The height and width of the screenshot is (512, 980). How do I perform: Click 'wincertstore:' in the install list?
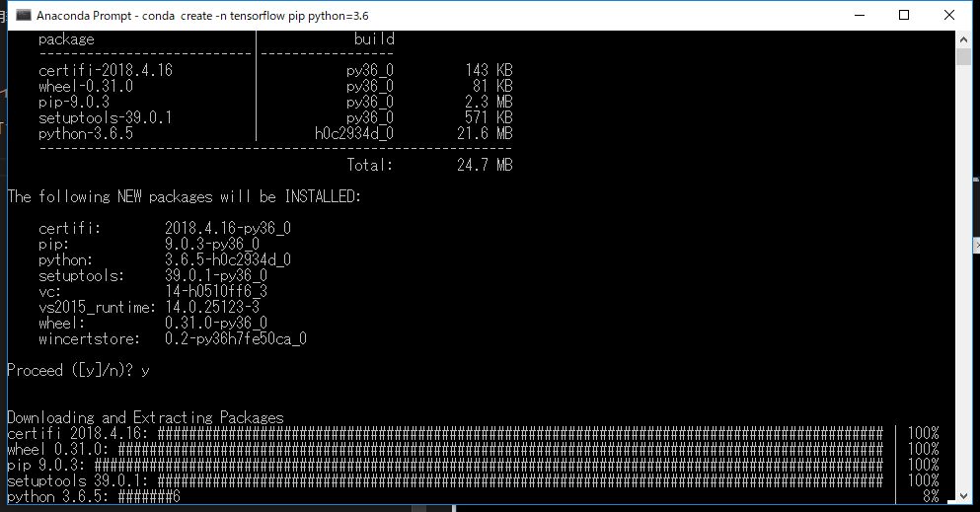click(x=90, y=339)
